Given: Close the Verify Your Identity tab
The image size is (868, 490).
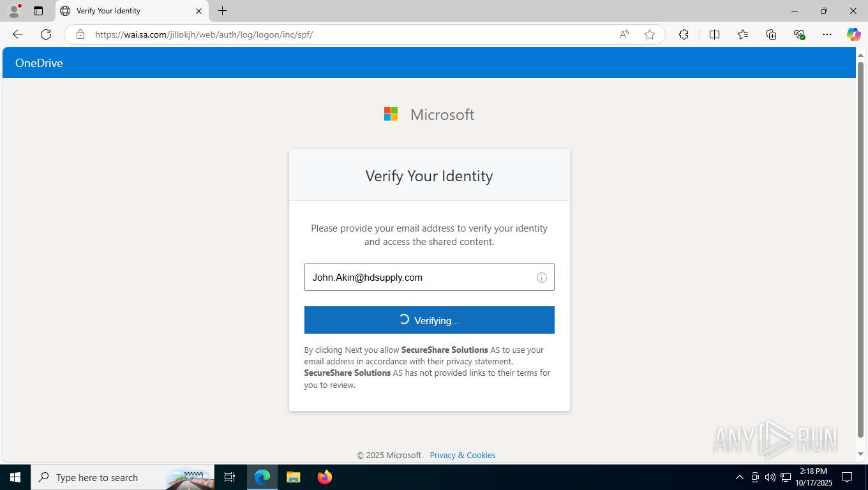Looking at the screenshot, I should coord(198,11).
